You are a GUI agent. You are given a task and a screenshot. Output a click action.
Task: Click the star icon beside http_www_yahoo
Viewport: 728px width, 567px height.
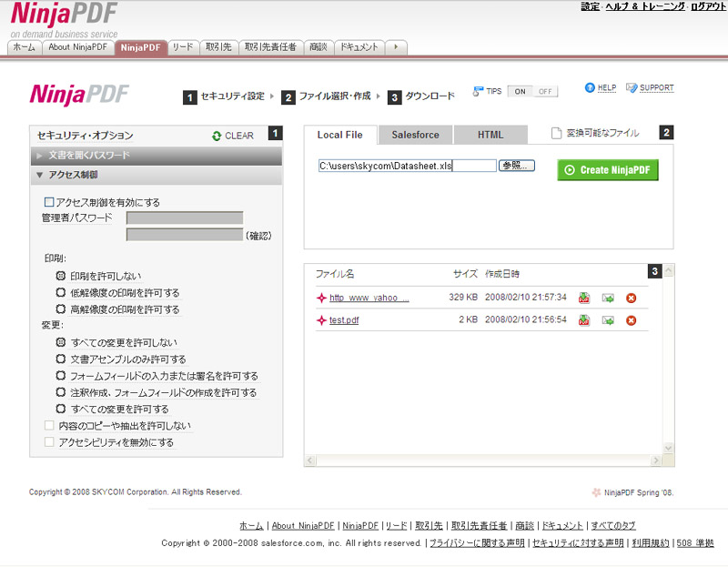[x=321, y=298]
